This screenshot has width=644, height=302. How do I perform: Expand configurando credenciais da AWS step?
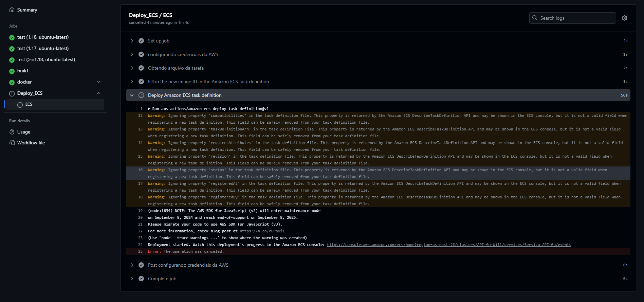132,54
